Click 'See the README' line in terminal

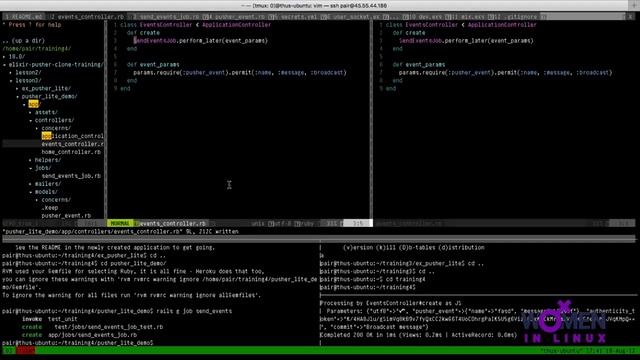point(115,247)
